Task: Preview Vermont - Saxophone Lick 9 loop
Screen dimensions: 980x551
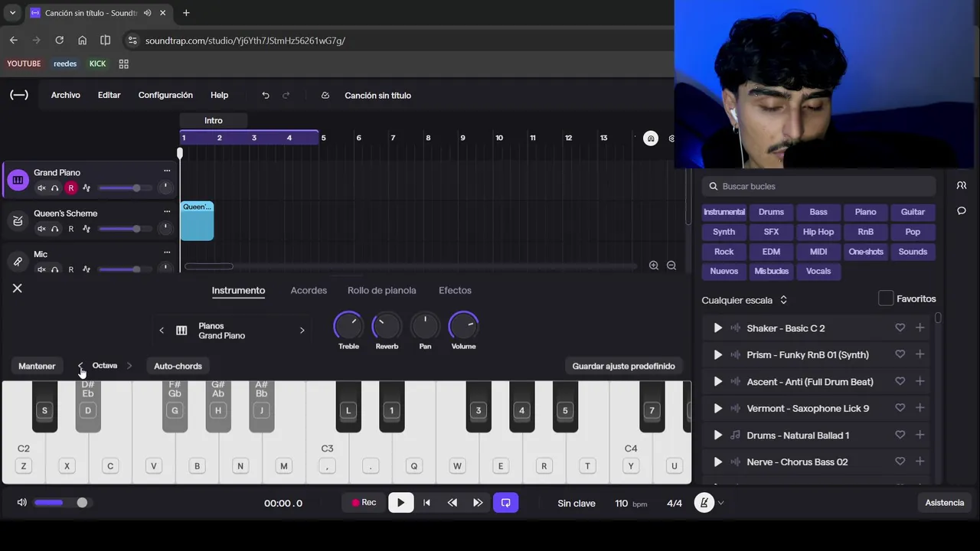Action: 717,409
